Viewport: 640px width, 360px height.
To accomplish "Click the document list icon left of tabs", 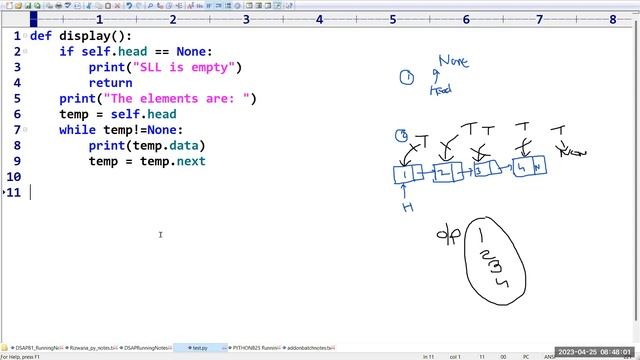I will pos(4,348).
